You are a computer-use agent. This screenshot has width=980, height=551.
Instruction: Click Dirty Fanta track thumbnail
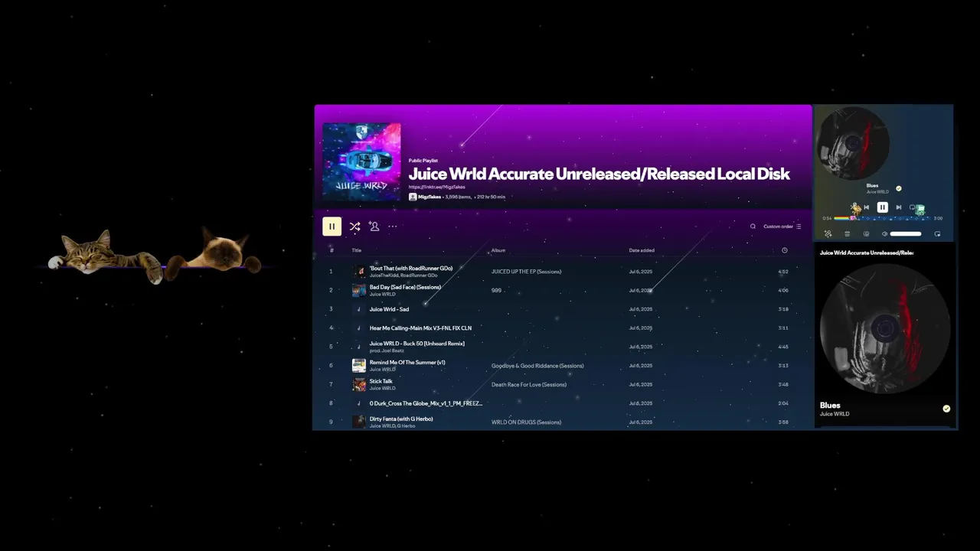[x=358, y=422]
